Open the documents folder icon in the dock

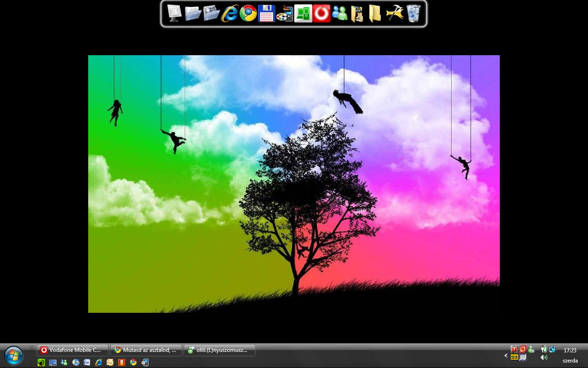(x=193, y=13)
